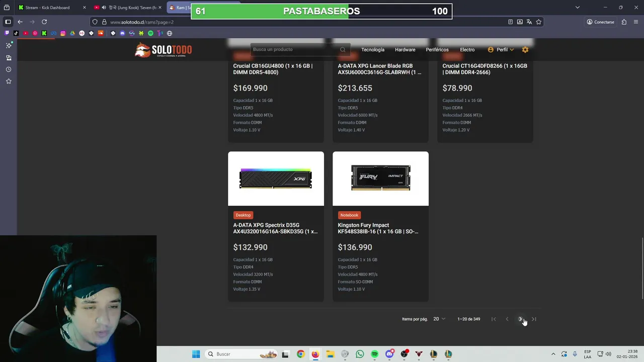Open the globe bookmark icon
Screen dimensions: 644x362
(x=170, y=33)
